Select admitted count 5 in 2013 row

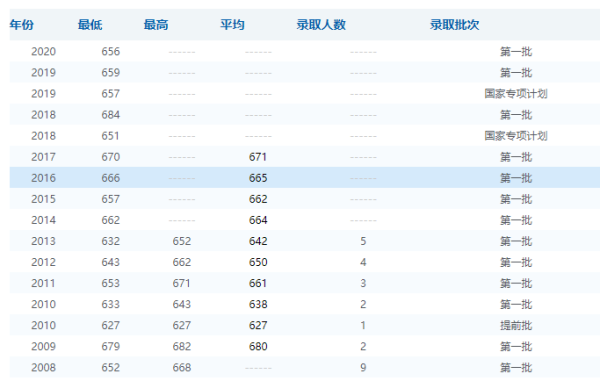[363, 241]
